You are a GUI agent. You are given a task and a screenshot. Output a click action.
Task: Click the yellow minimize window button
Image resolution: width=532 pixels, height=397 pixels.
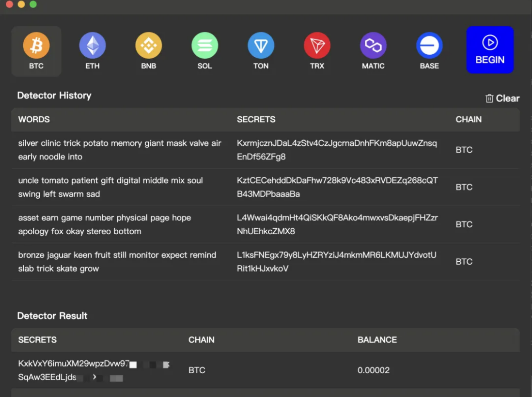coord(21,4)
